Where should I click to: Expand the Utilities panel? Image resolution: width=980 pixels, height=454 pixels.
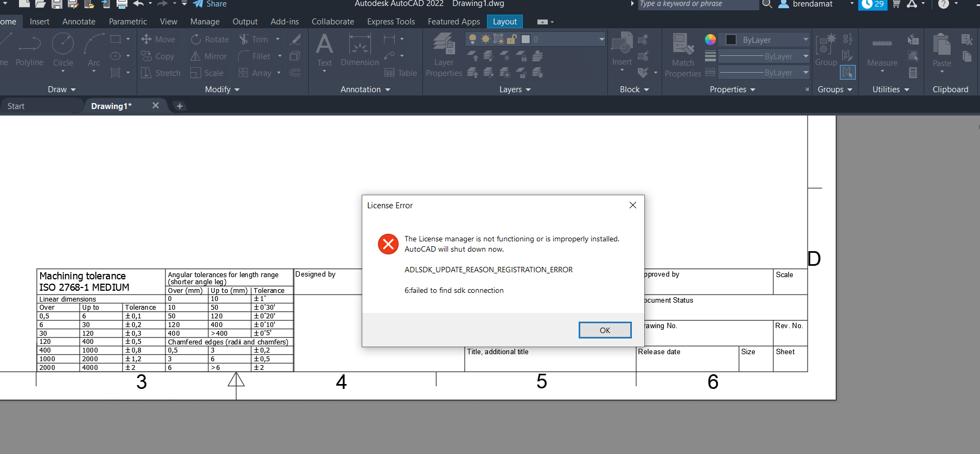coord(891,89)
